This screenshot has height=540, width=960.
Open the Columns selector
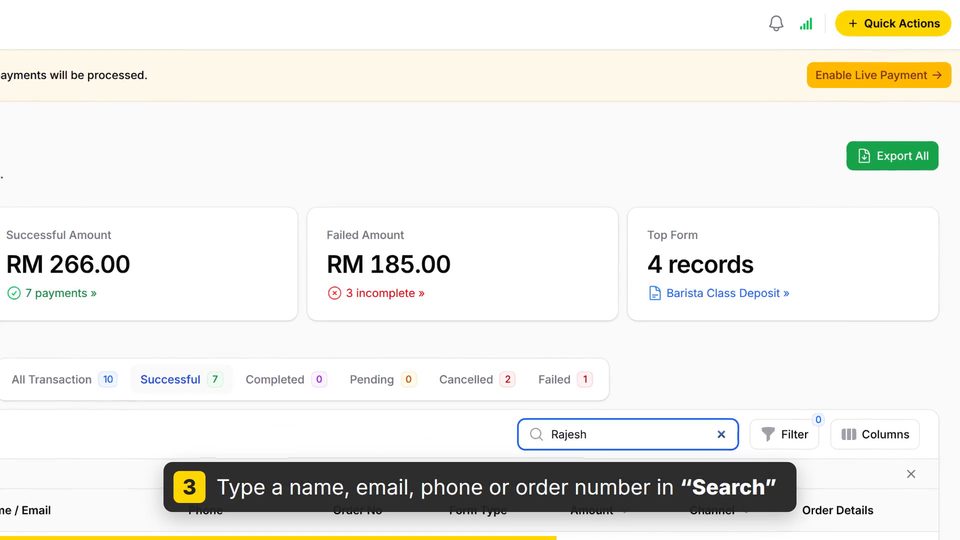click(x=875, y=434)
